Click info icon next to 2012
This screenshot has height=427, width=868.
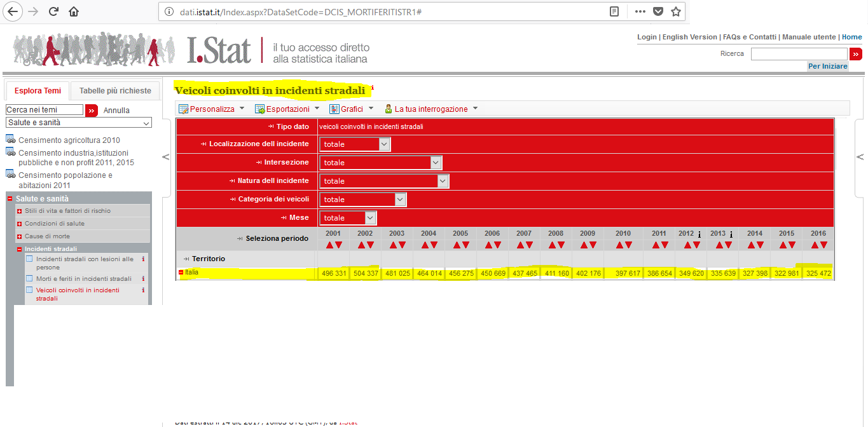(699, 234)
